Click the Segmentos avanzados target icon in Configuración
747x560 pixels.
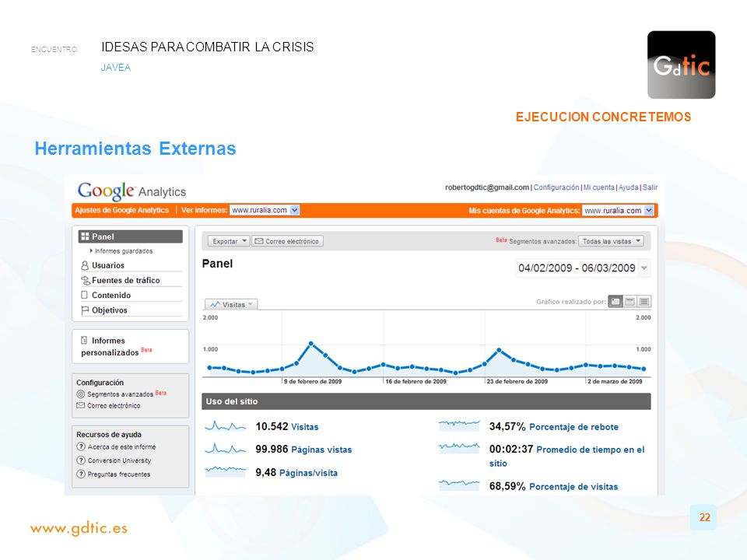click(80, 394)
